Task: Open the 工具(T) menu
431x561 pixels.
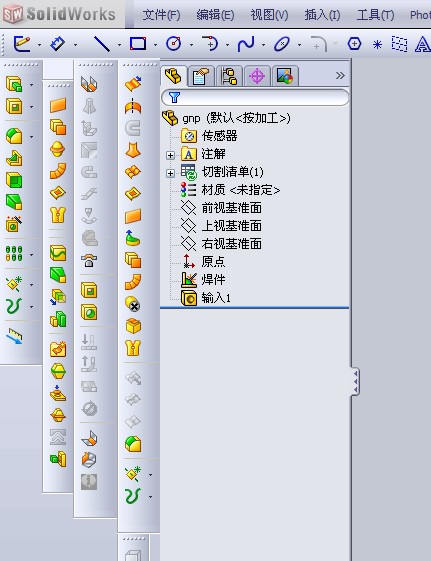Action: point(376,15)
